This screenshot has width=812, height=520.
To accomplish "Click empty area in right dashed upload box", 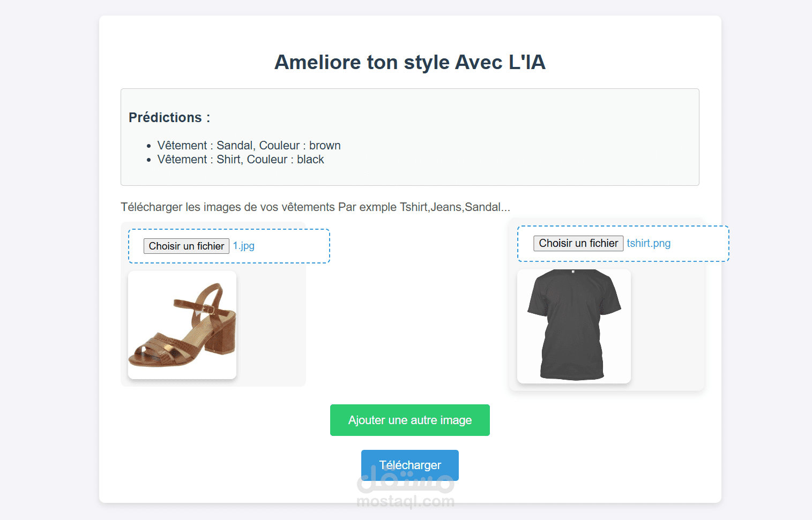I will (699, 243).
